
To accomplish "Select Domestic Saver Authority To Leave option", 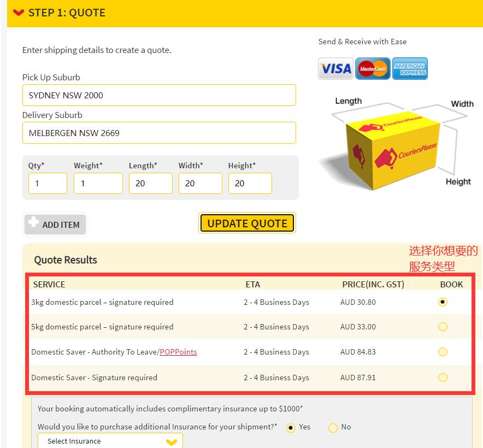I will click(443, 352).
